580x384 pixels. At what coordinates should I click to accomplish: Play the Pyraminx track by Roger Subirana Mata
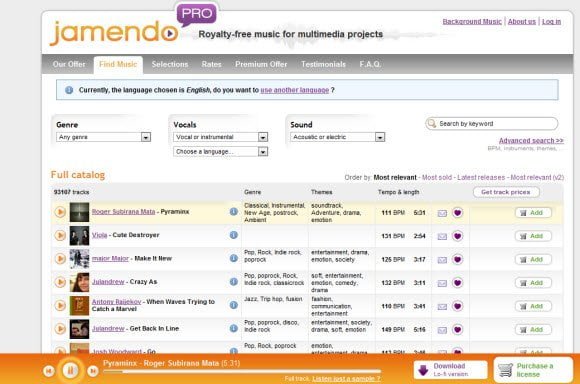click(60, 212)
